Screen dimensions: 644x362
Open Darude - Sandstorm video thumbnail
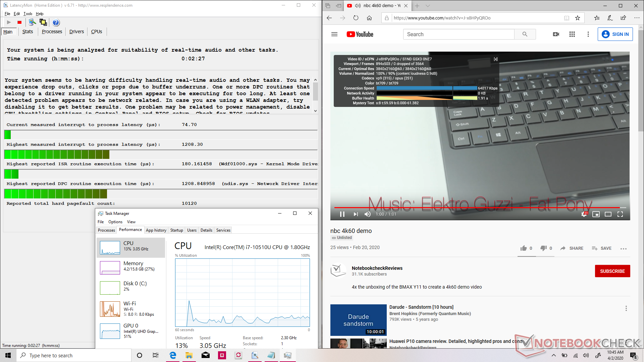click(359, 320)
